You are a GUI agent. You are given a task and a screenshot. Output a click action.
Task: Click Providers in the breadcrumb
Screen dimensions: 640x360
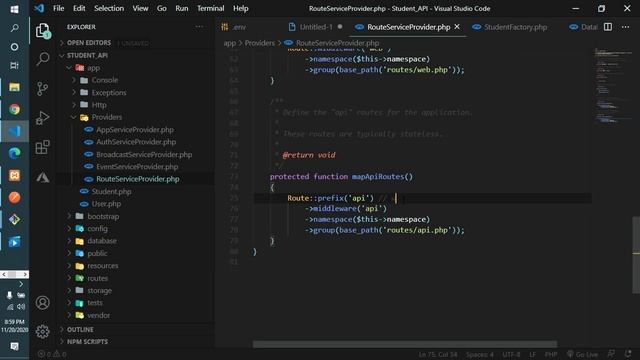point(260,43)
